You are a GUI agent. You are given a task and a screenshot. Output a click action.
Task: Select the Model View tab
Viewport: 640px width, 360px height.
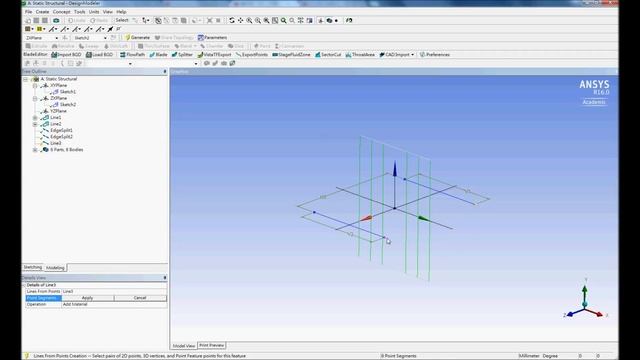click(184, 346)
